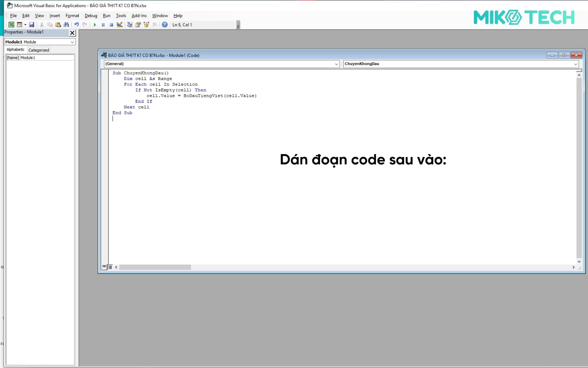Click the 'Sub ChuyenKhongDau()' code line
Screen dimensions: 588x368
tap(140, 73)
